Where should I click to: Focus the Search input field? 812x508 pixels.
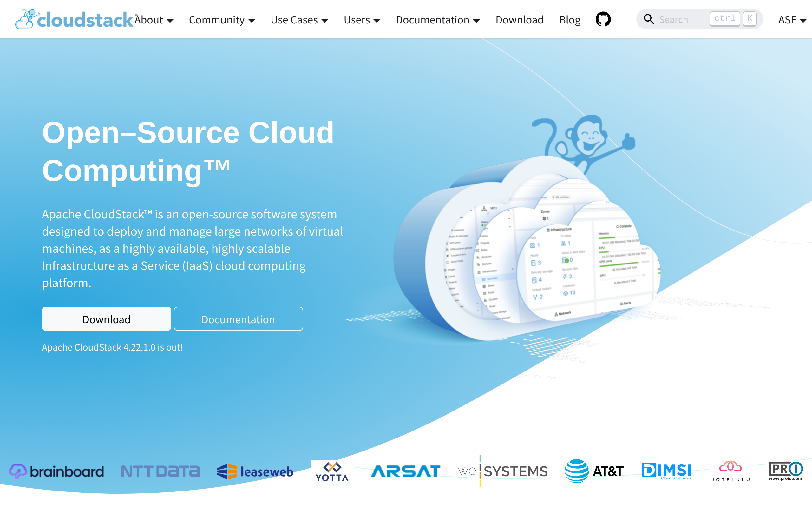[x=699, y=19]
